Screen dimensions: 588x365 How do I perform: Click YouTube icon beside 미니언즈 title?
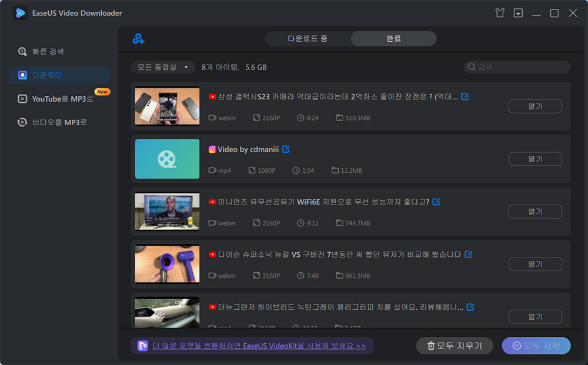click(x=212, y=202)
